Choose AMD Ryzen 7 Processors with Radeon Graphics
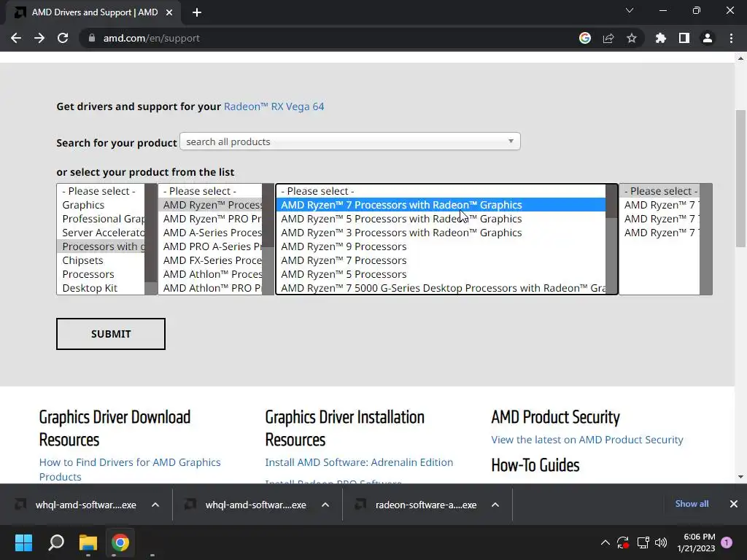The height and width of the screenshot is (560, 747). click(441, 205)
